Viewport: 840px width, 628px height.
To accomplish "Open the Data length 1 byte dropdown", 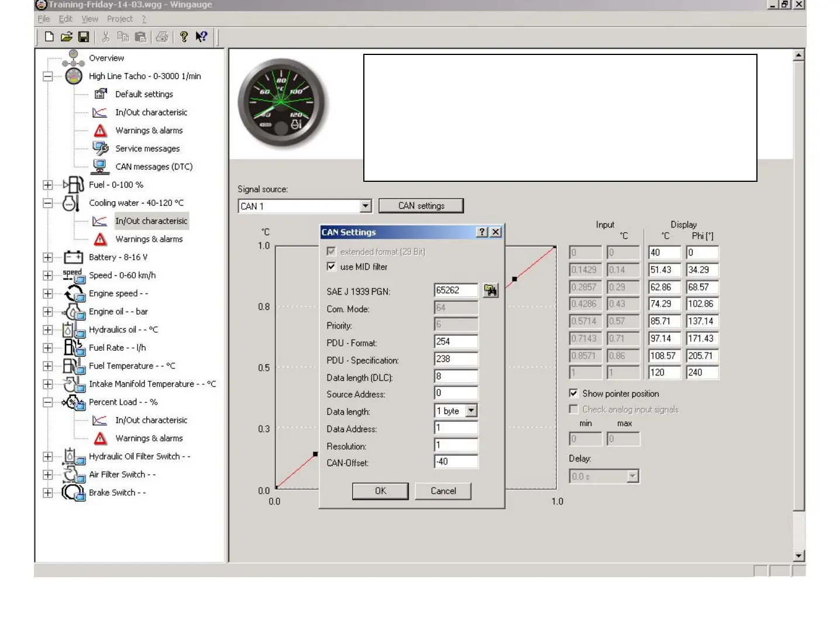I will pyautogui.click(x=471, y=411).
